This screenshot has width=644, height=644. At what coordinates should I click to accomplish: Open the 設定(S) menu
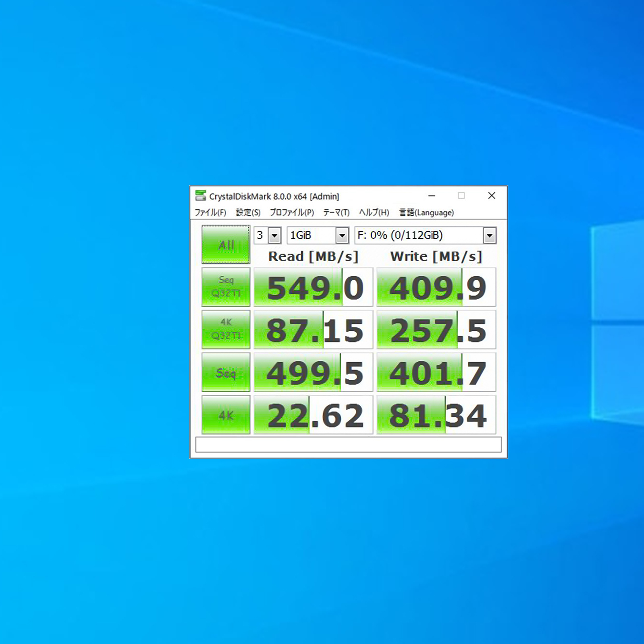point(248,213)
